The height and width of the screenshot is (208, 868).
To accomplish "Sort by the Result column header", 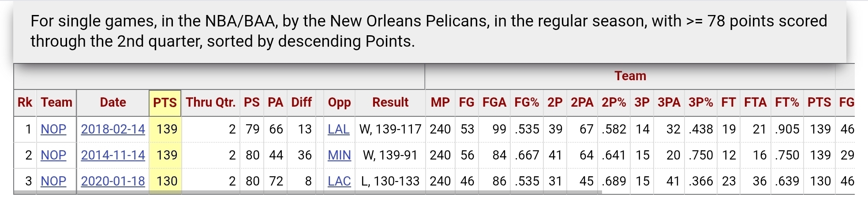I will tap(390, 103).
